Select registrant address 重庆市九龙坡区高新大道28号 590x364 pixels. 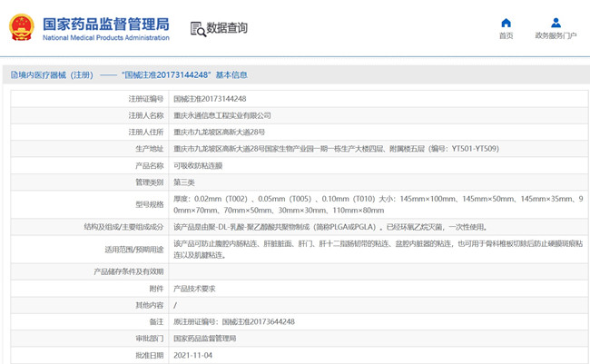click(219, 133)
